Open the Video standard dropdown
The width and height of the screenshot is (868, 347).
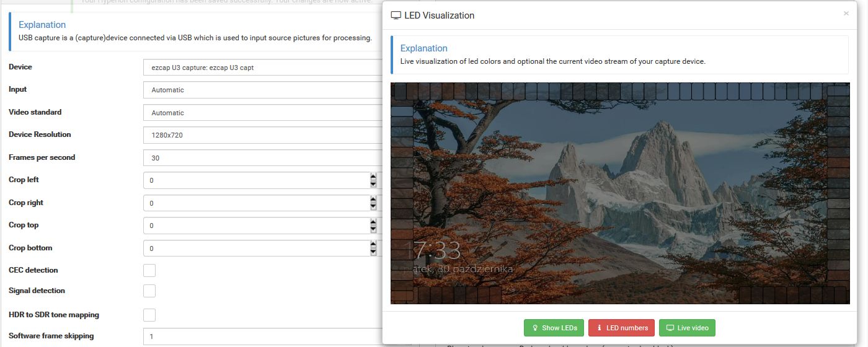coord(263,113)
